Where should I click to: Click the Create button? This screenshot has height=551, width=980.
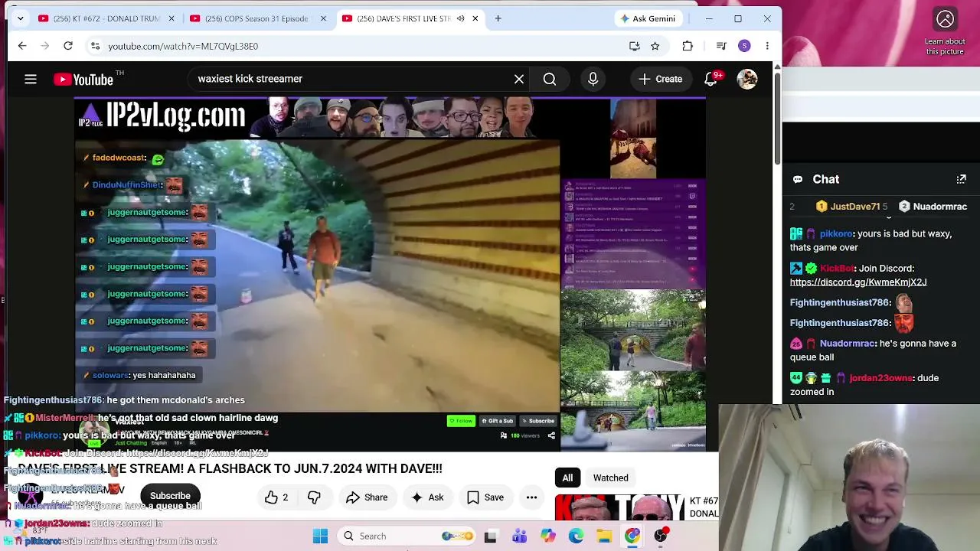point(660,79)
